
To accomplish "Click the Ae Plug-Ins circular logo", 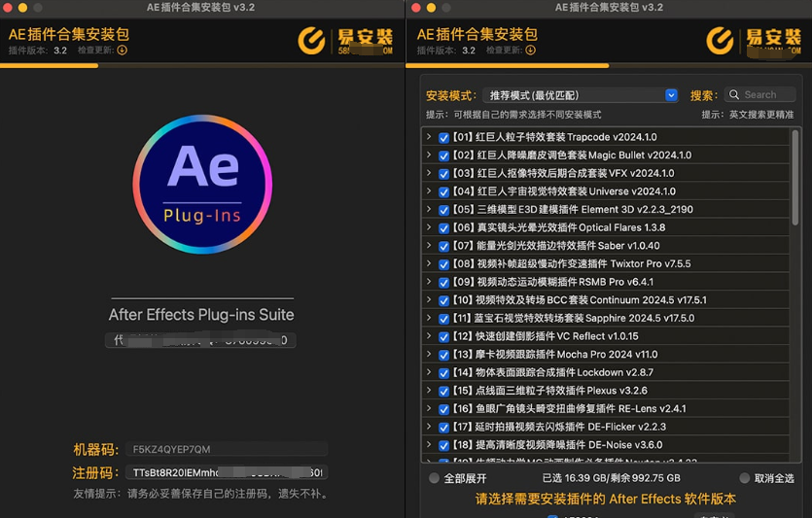I will pos(202,185).
